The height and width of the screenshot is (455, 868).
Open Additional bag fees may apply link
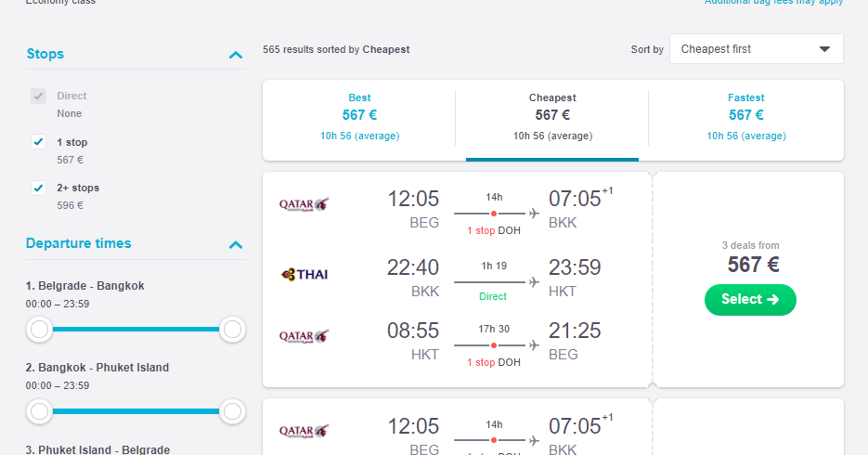[773, 2]
